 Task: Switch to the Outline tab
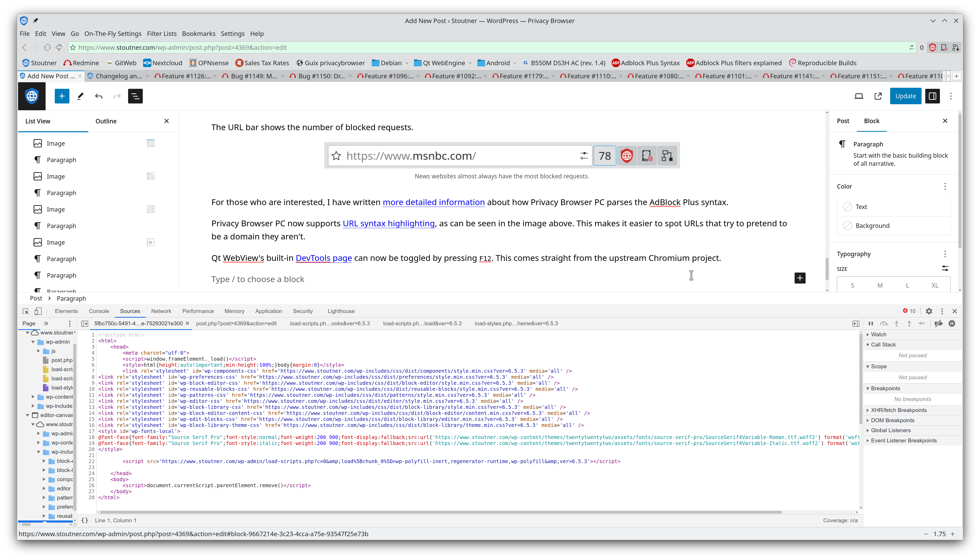tap(106, 121)
